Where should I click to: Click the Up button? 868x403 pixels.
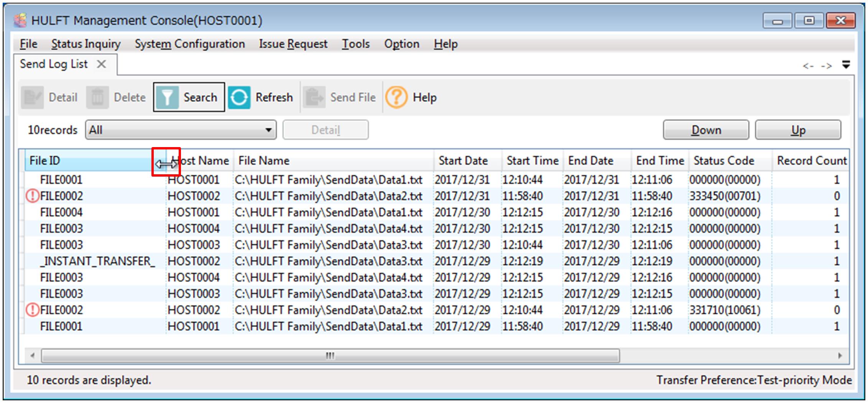[x=798, y=130]
